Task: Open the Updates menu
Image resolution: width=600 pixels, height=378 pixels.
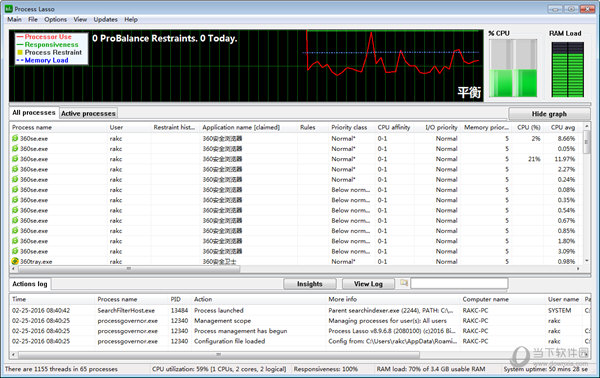Action: pos(105,20)
